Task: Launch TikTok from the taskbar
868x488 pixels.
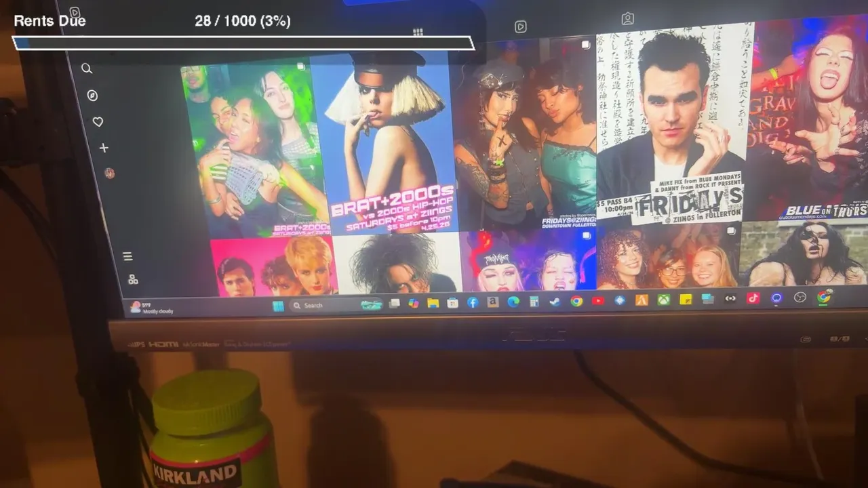Action: coord(753,298)
